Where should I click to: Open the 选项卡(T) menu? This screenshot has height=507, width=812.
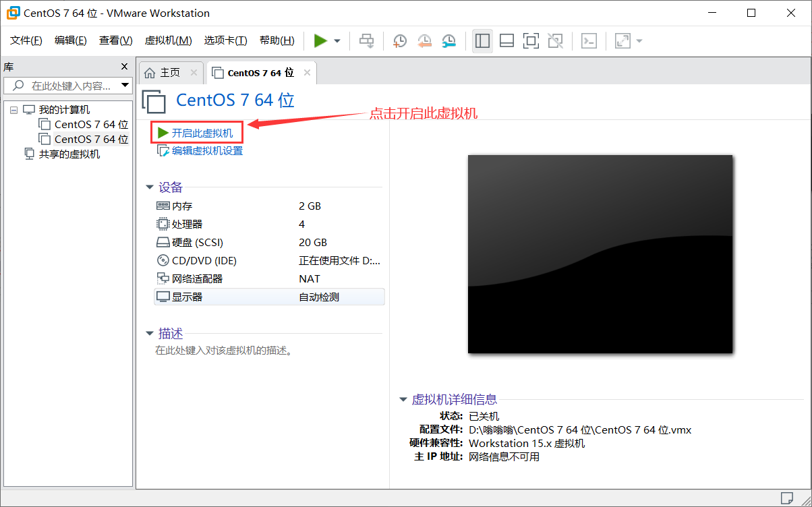(226, 40)
